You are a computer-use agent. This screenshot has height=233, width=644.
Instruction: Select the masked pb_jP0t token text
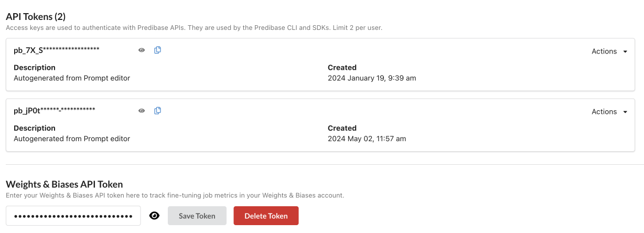tap(55, 110)
